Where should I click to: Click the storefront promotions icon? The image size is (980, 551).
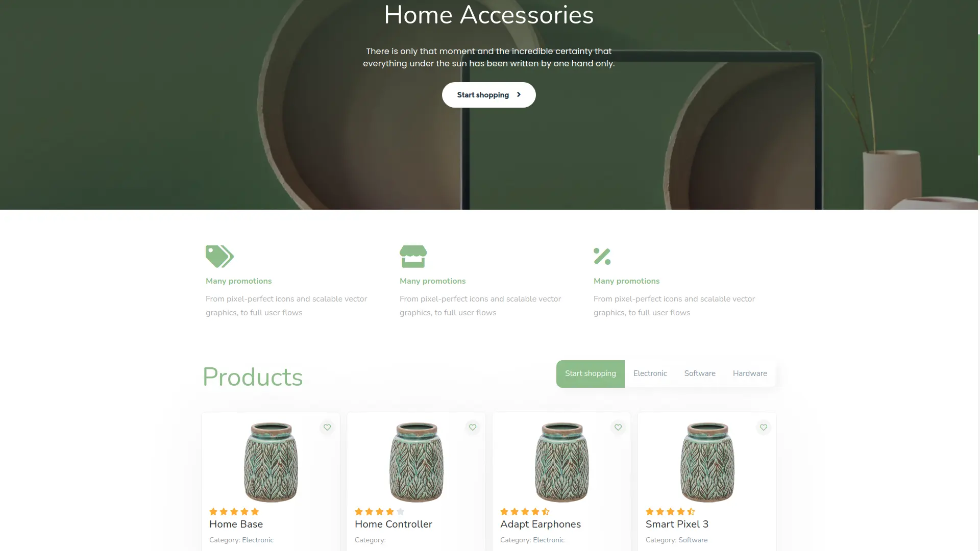(x=413, y=256)
